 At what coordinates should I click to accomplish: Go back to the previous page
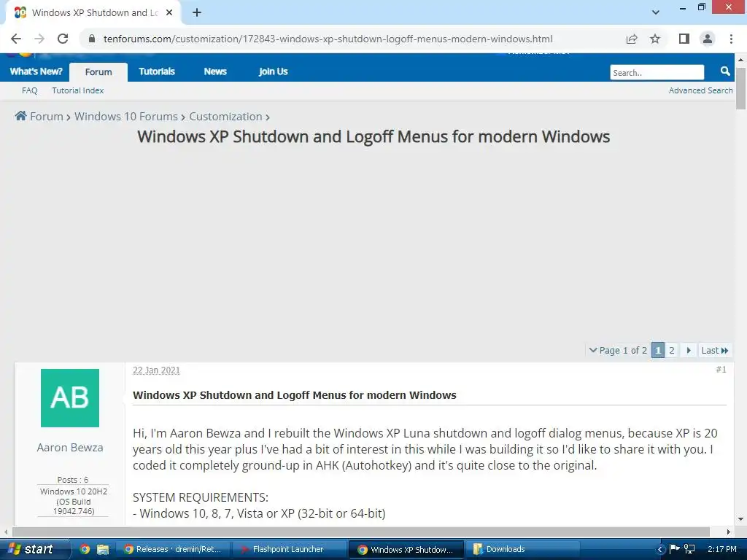point(16,39)
